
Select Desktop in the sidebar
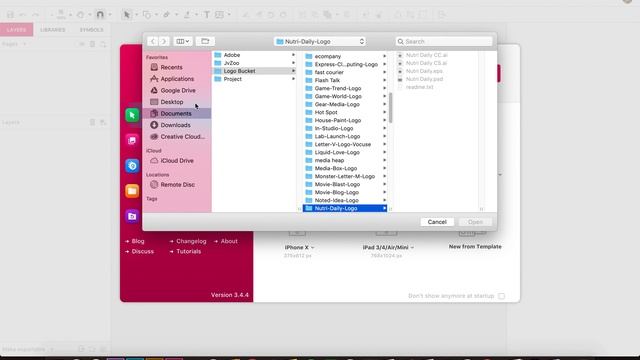pos(172,102)
